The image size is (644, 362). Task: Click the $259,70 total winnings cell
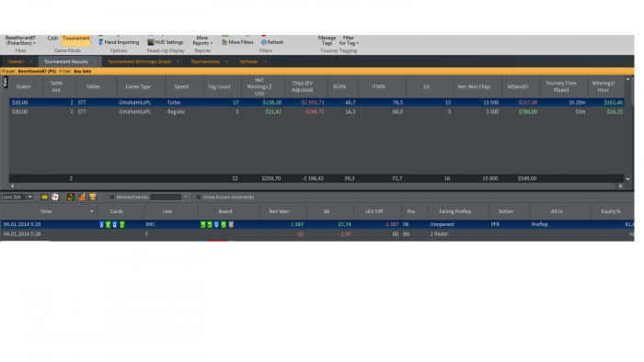tap(271, 179)
